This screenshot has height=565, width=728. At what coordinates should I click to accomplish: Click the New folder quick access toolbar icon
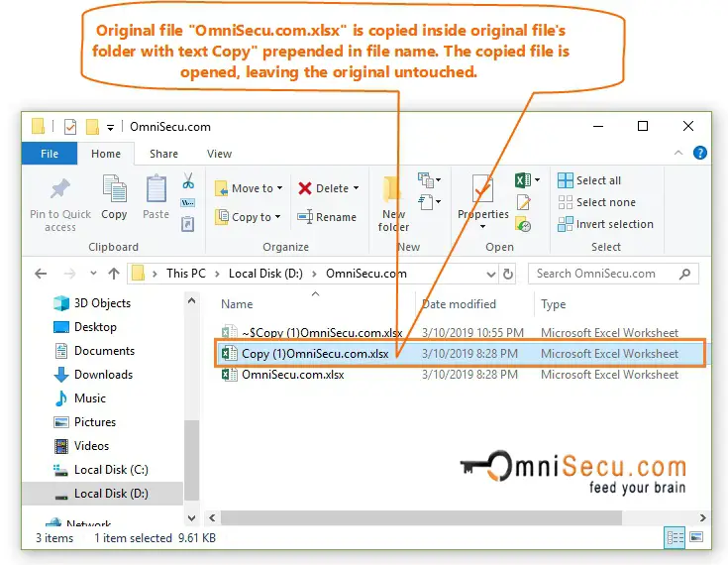click(x=92, y=127)
